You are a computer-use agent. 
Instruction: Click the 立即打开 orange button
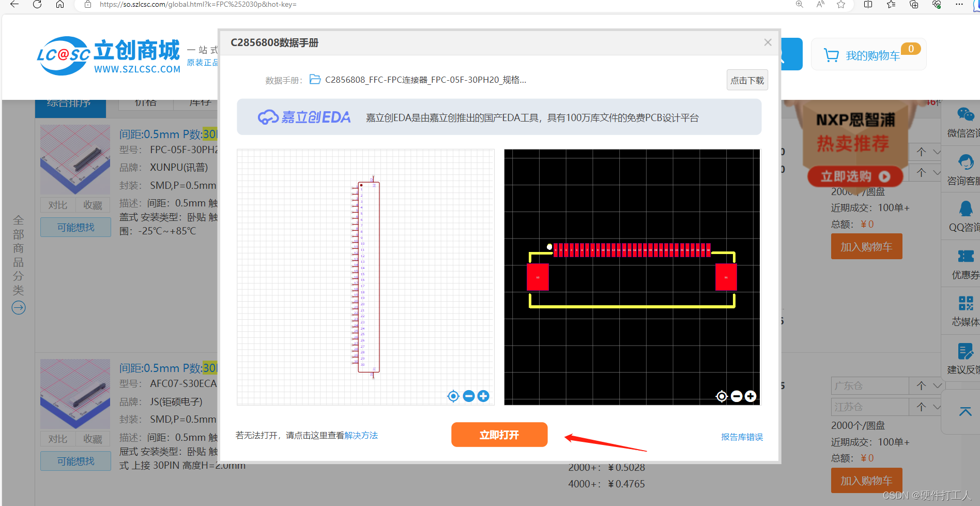499,435
